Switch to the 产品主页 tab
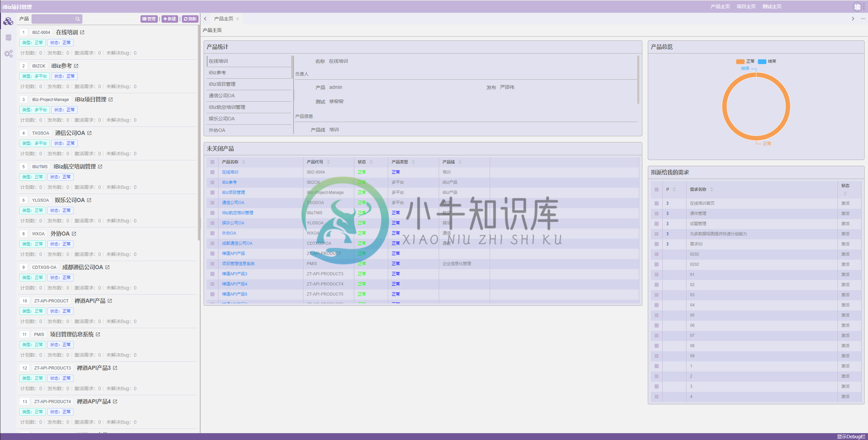Viewport: 868px width, 440px height. pyautogui.click(x=223, y=19)
